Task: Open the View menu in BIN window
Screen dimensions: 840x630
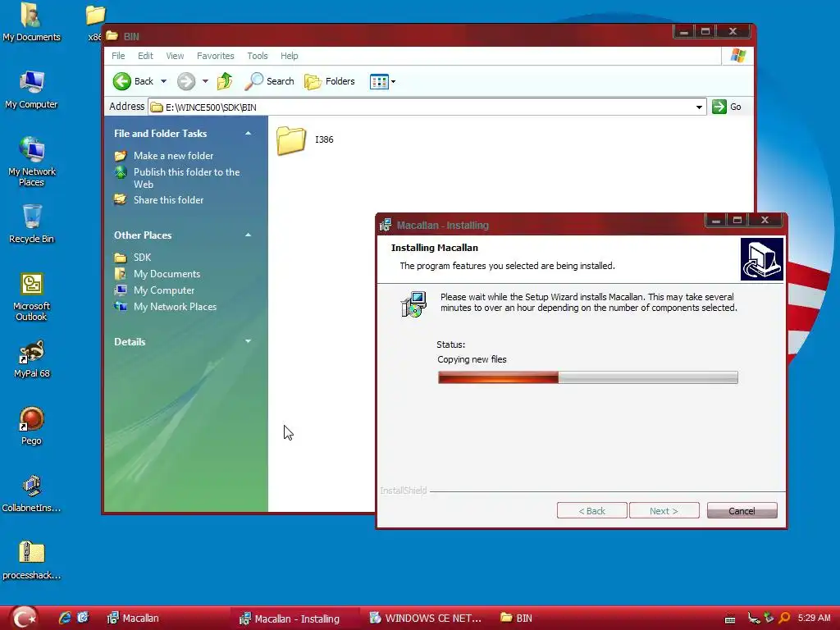Action: 175,56
